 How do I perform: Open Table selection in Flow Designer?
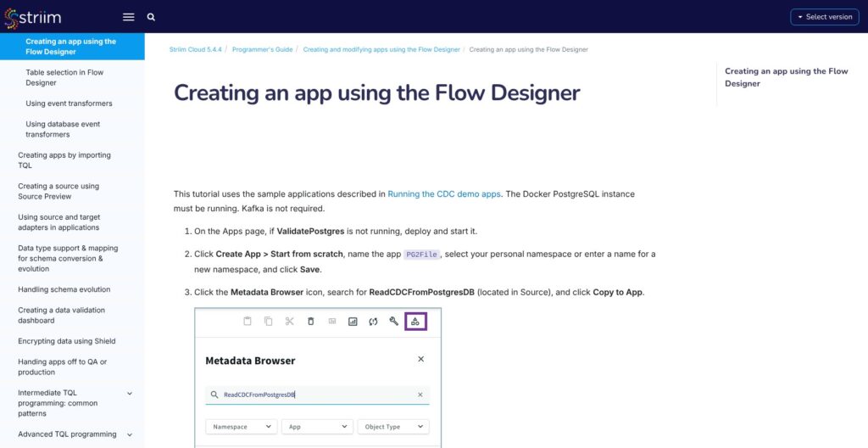[64, 77]
